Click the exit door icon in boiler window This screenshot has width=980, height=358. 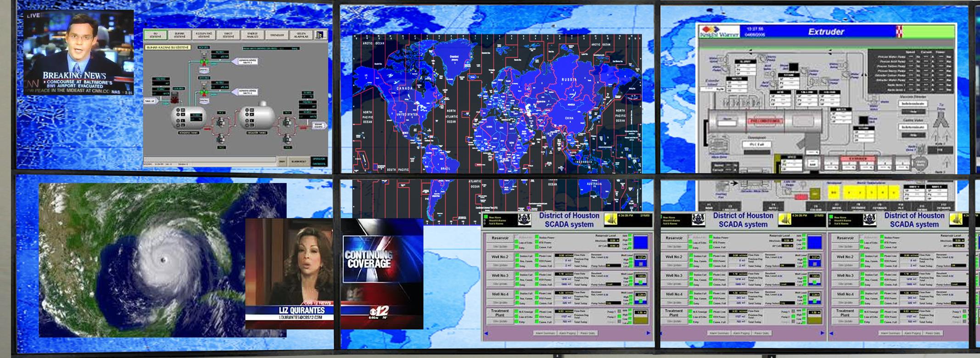[x=320, y=35]
